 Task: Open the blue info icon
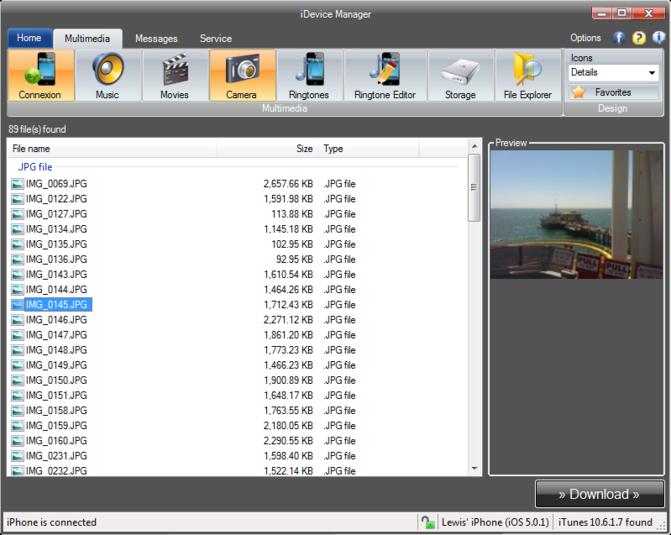point(658,38)
